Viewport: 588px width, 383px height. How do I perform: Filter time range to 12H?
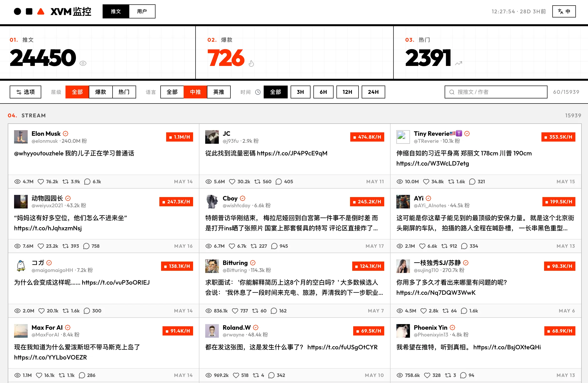(347, 92)
